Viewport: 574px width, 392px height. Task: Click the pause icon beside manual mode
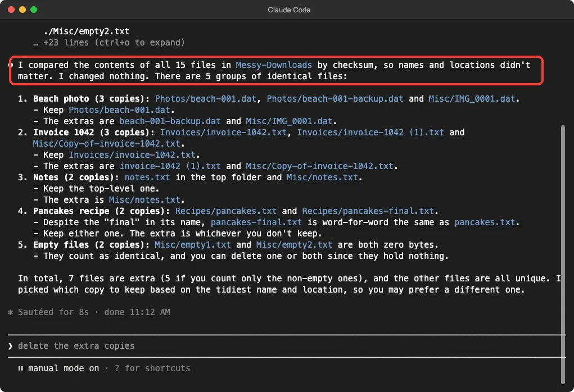20,368
